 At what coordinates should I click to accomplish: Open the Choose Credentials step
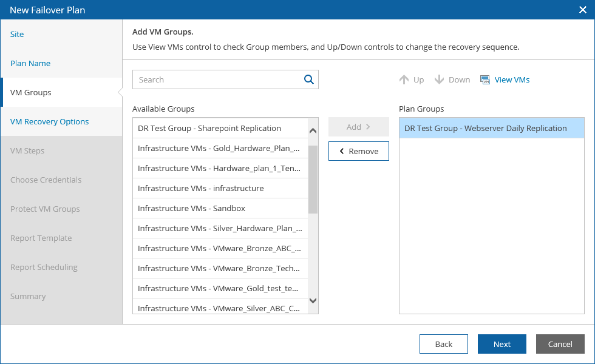tap(46, 180)
